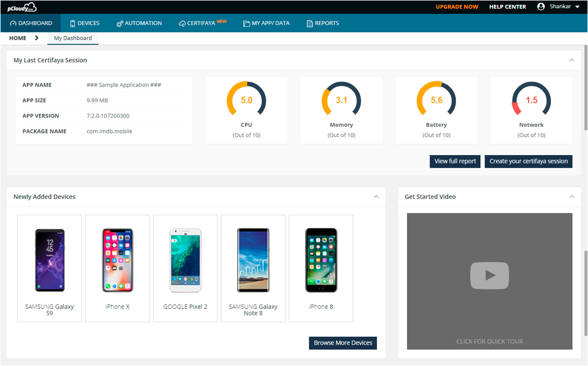The width and height of the screenshot is (588, 366).
Task: Click the Dashboard gauge icon
Action: point(13,23)
